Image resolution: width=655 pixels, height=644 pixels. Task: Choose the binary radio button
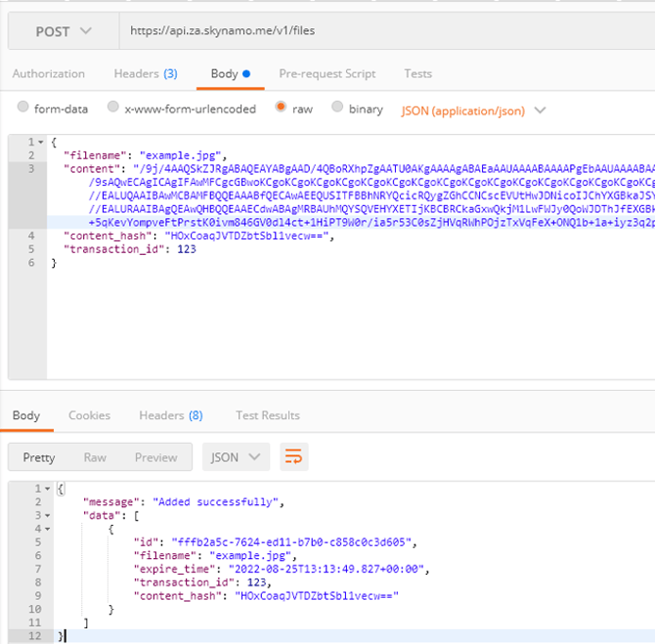coord(338,108)
